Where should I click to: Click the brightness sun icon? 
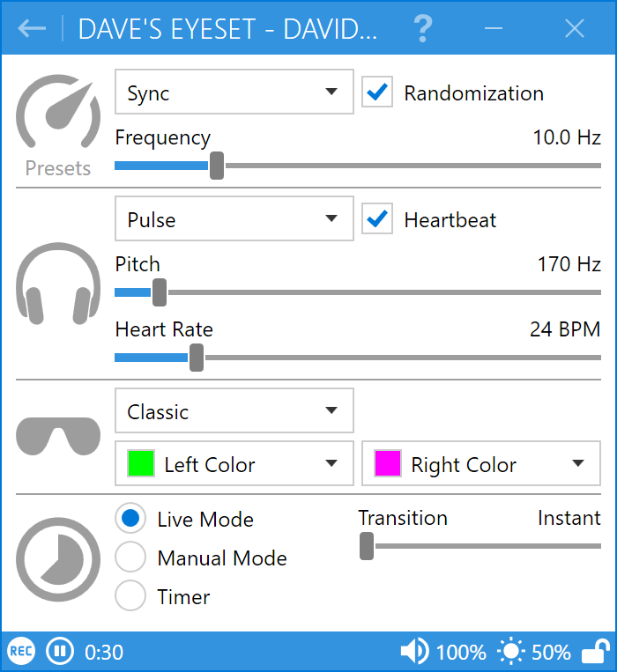510,652
